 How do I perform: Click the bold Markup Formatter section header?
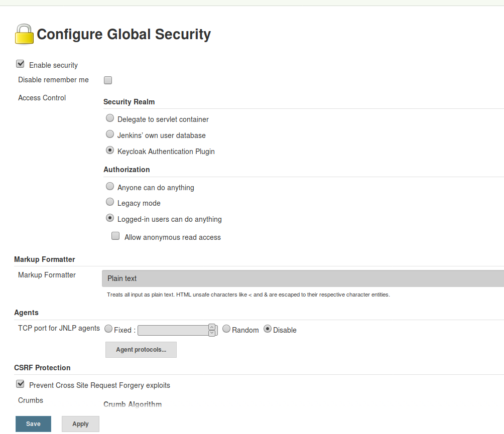(x=45, y=259)
